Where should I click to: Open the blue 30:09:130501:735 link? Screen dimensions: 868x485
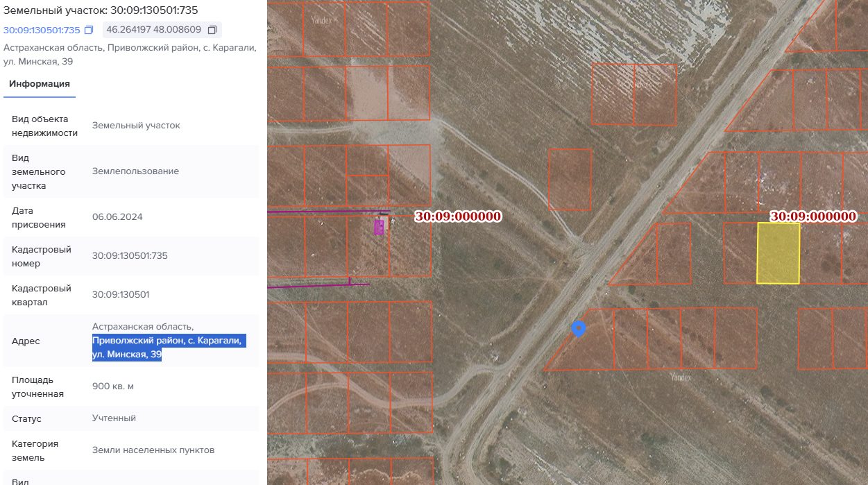(42, 31)
